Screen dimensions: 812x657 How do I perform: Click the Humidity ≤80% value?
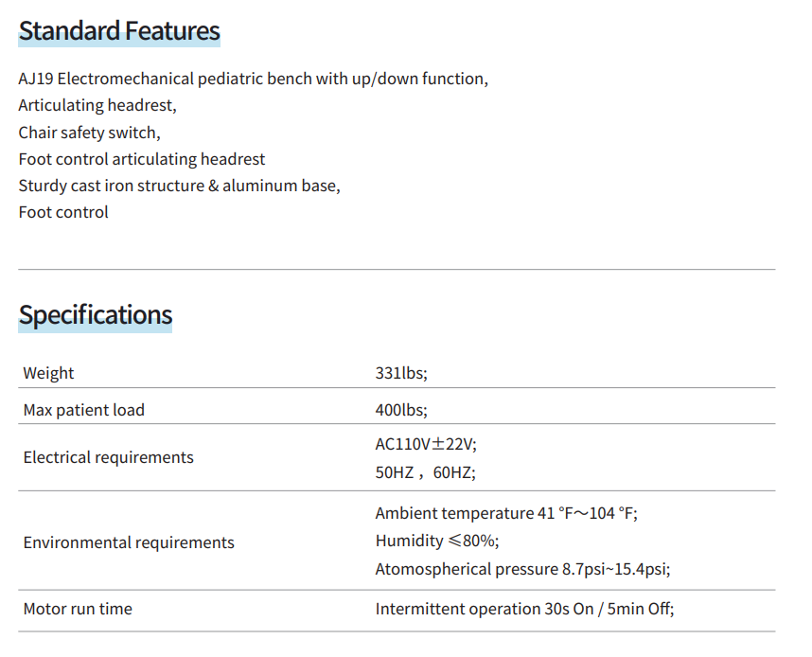tap(436, 541)
